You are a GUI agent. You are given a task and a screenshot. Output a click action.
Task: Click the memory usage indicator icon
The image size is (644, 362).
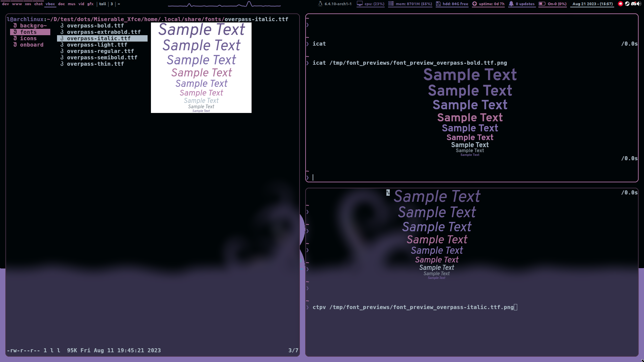391,4
